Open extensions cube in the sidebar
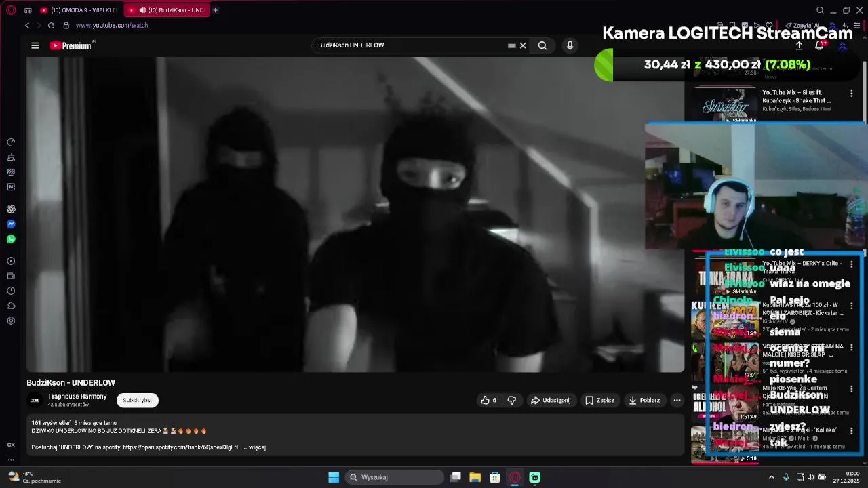868x488 pixels. click(x=11, y=306)
